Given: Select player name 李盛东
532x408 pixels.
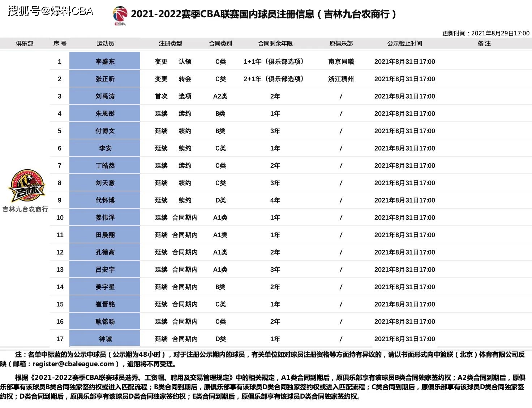Looking at the screenshot, I should coord(105,62).
